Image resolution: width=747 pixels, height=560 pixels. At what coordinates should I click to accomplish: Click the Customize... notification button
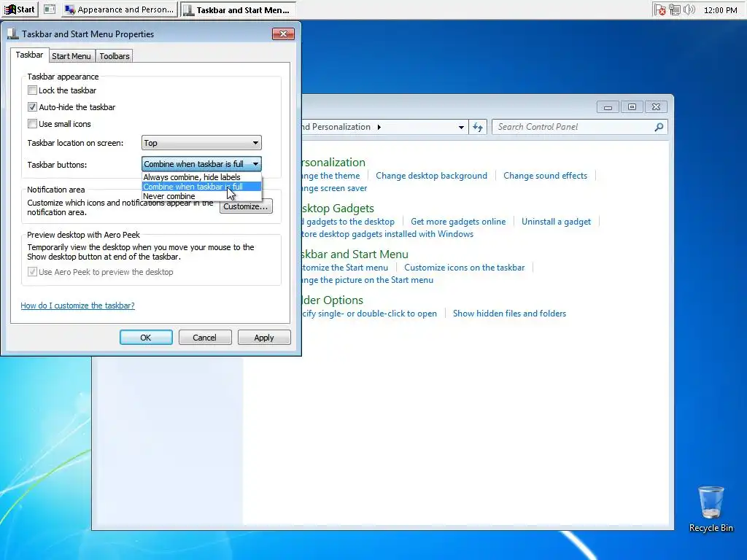click(x=246, y=206)
